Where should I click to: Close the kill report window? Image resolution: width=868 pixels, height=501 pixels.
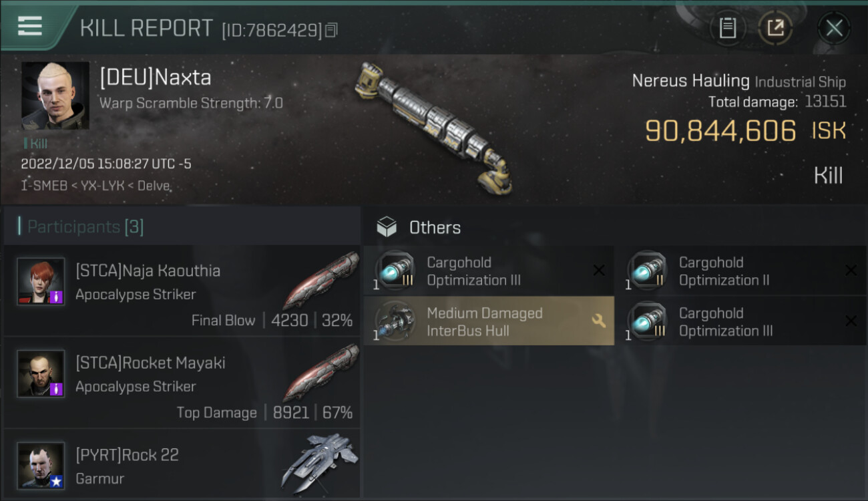pyautogui.click(x=834, y=28)
